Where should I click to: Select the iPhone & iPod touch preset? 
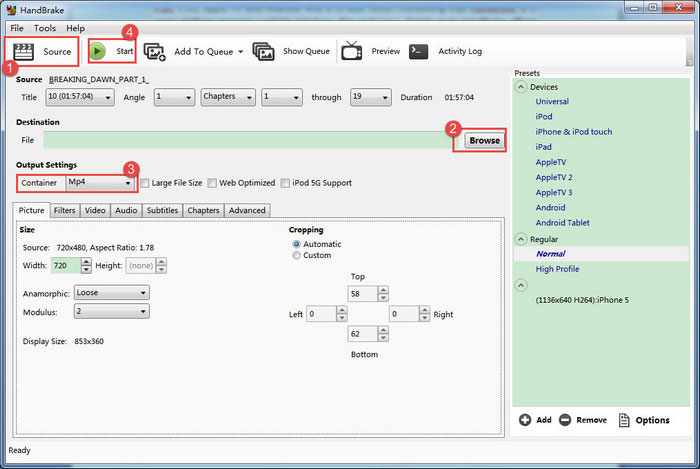574,132
